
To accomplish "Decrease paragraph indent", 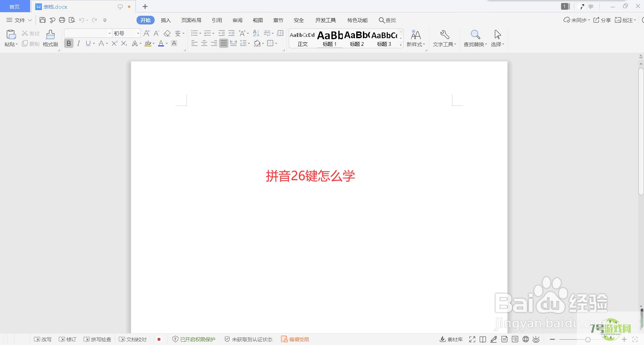I will [x=222, y=33].
